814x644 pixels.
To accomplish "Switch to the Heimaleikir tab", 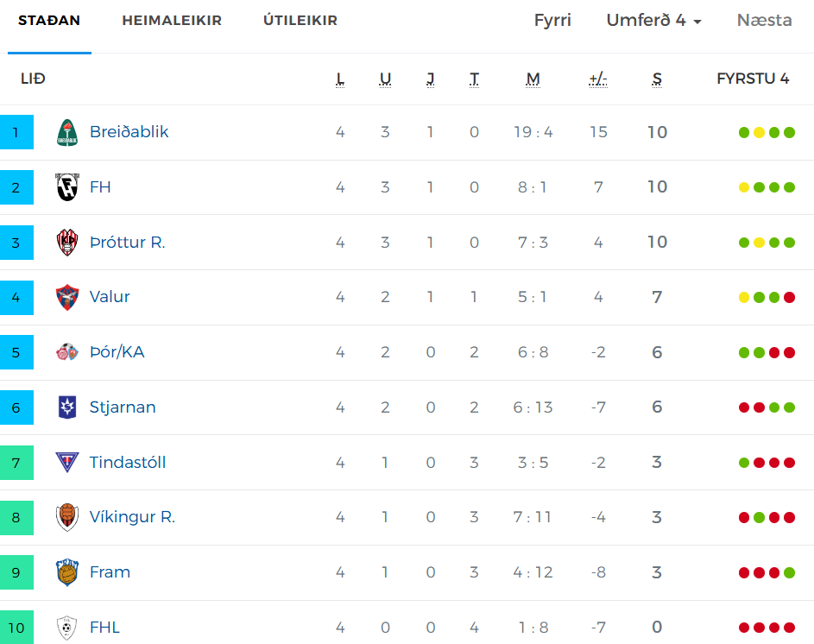I will [x=172, y=20].
